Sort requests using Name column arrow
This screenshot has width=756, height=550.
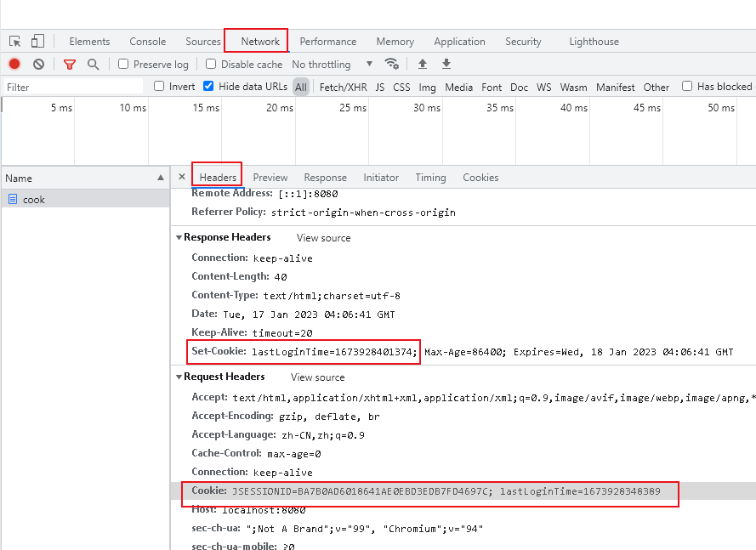click(x=161, y=178)
